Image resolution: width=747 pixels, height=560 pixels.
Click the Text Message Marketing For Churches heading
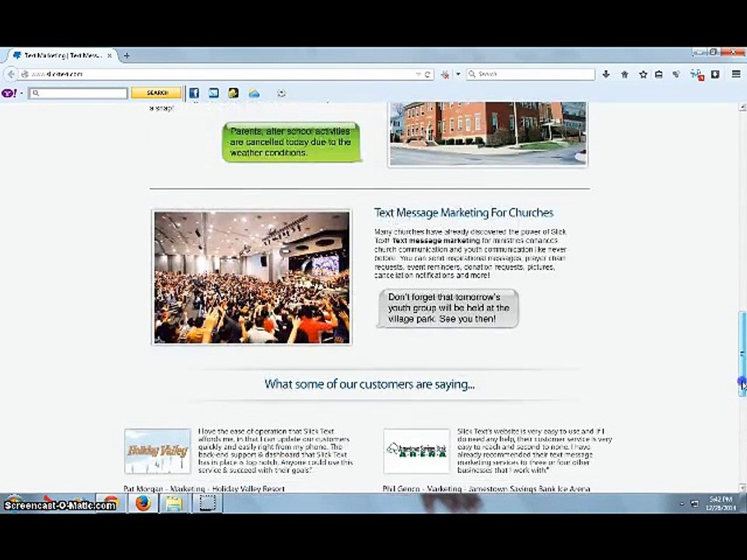tap(464, 212)
